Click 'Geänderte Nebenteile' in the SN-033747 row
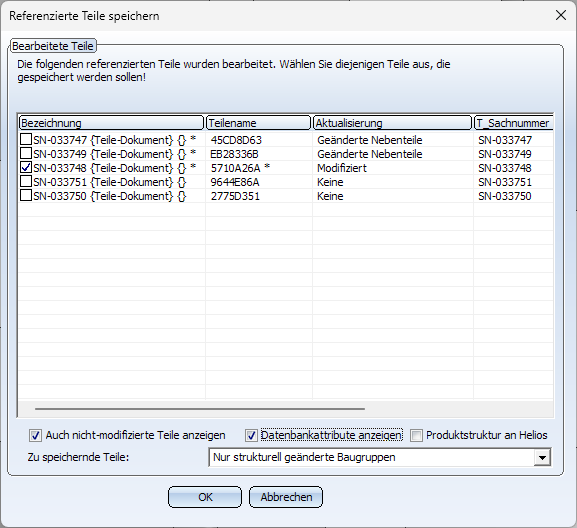577x528 pixels. pyautogui.click(x=369, y=140)
